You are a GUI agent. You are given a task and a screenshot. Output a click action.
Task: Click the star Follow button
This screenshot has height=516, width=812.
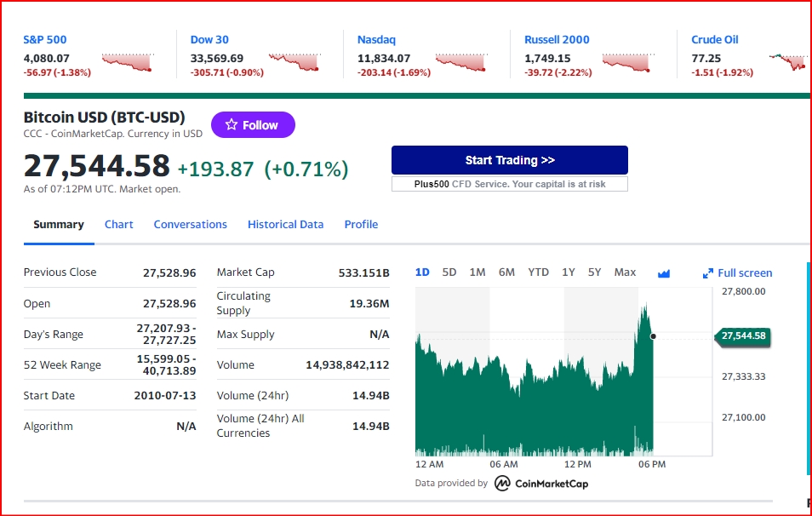pyautogui.click(x=253, y=125)
